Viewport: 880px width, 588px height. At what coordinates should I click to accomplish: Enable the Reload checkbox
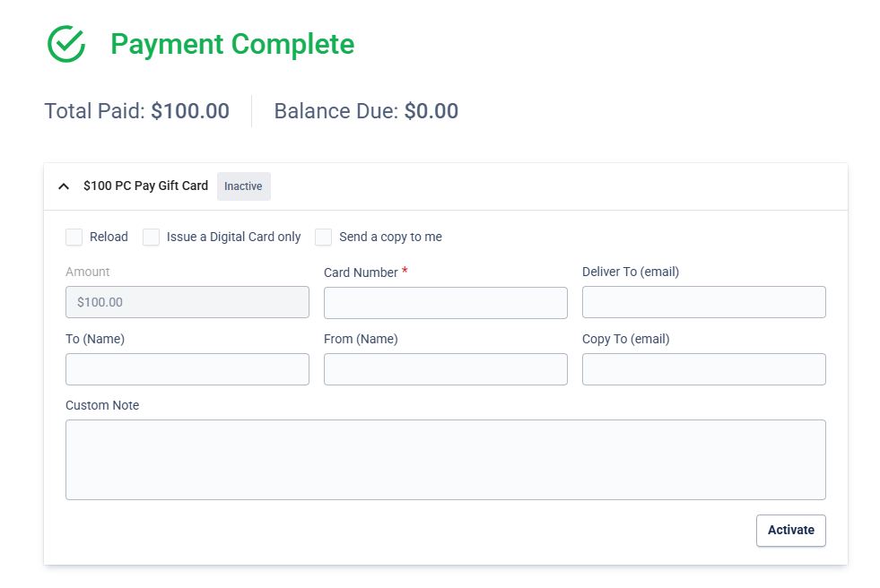tap(74, 238)
